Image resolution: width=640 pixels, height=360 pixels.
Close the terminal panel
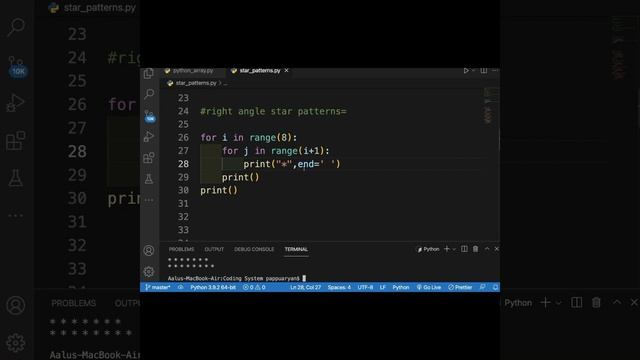tap(496, 249)
